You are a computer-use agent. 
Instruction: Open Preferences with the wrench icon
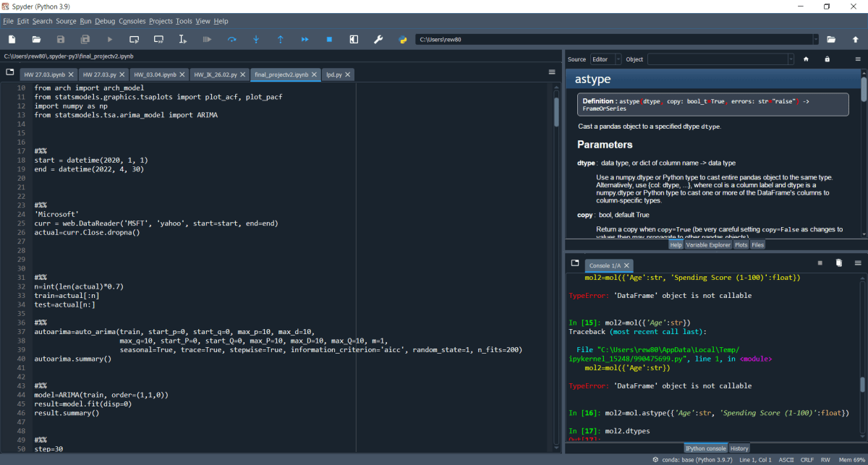pos(378,39)
